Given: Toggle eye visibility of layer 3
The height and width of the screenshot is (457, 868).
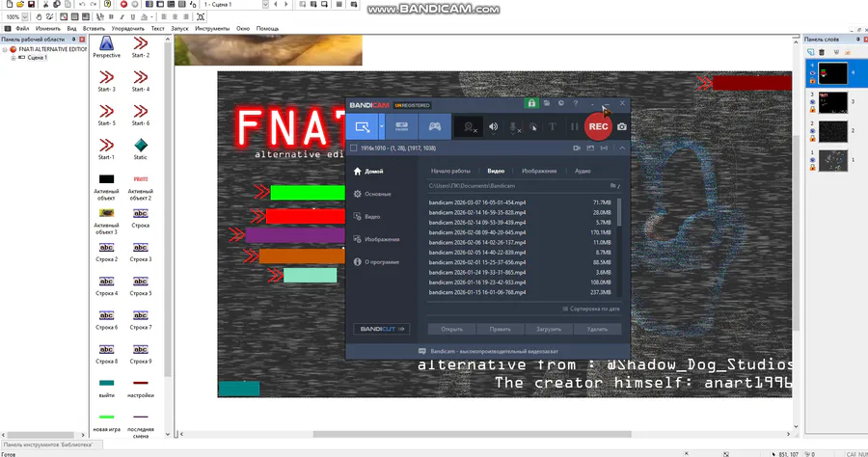Looking at the screenshot, I should tap(812, 102).
